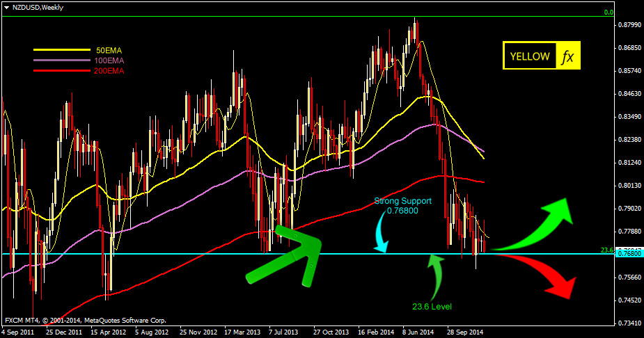
Task: Click the 0.80130 price axis label
Action: coord(629,186)
